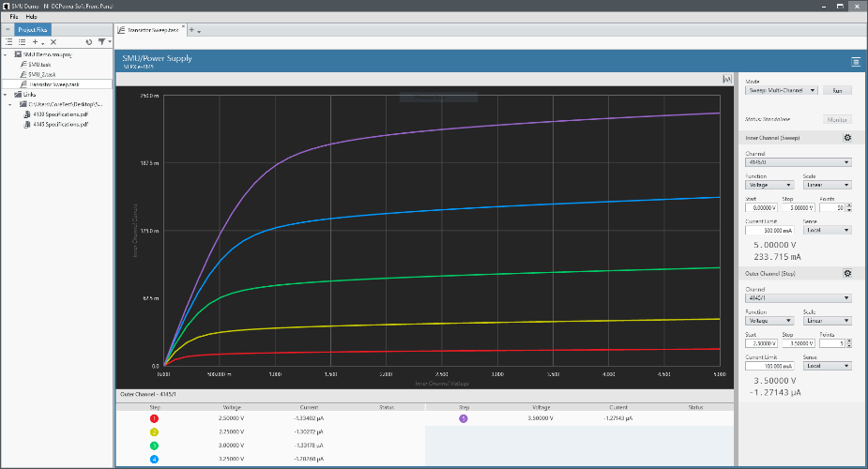
Task: Collapse the SMU Demo project tree node
Action: (x=6, y=54)
